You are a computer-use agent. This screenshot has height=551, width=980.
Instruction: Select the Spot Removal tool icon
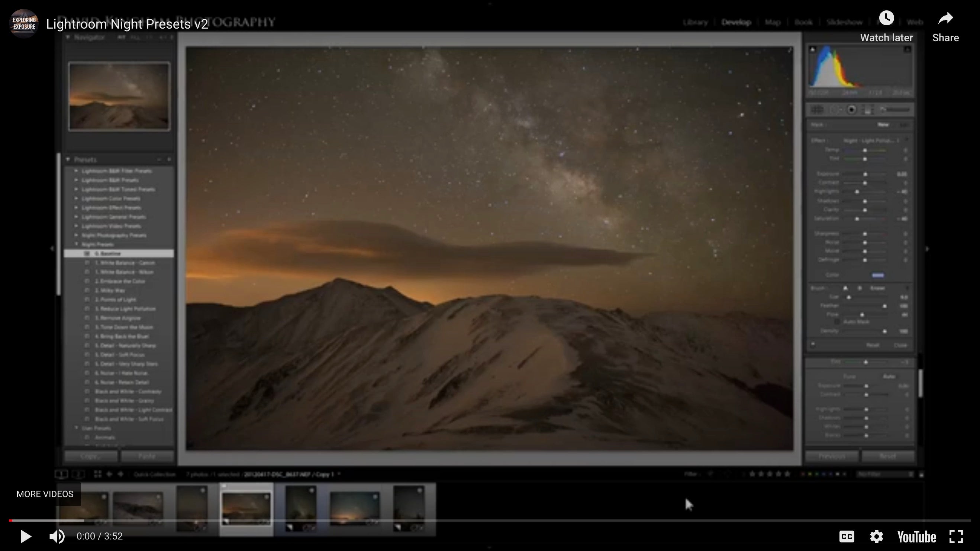click(836, 110)
